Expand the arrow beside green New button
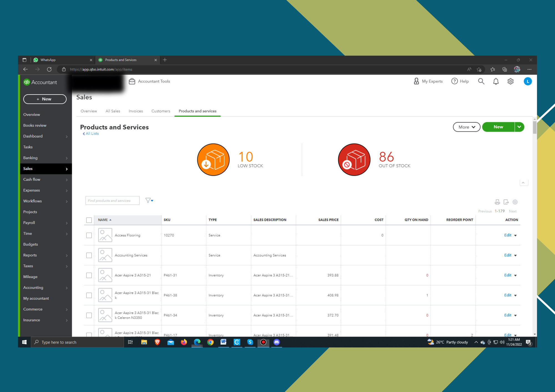Screen dimensions: 555x392 pos(519,127)
